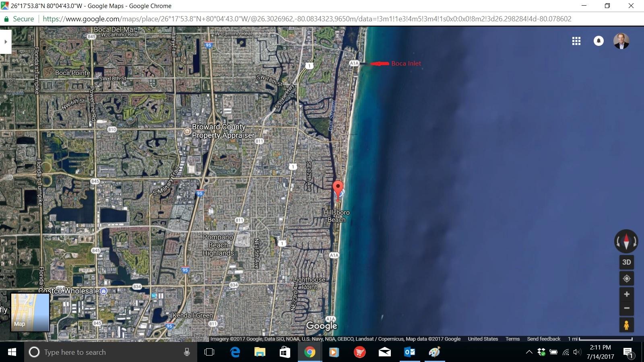
Task: Pick up the Street View pegman
Action: click(x=626, y=325)
